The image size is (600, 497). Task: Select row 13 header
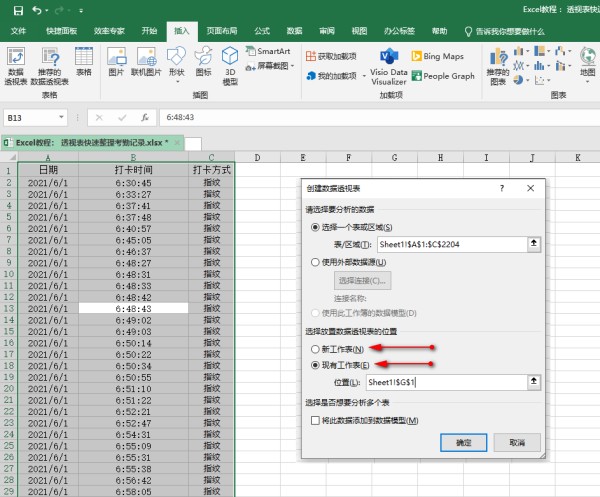9,308
